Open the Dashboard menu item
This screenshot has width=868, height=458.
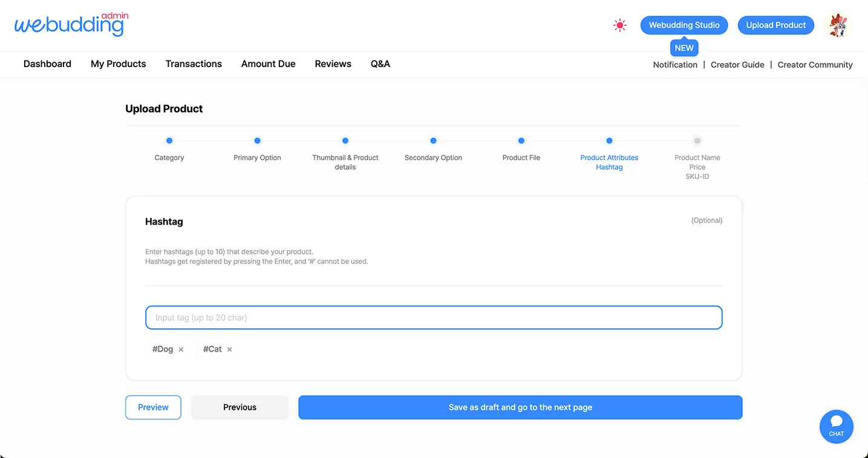(x=47, y=64)
